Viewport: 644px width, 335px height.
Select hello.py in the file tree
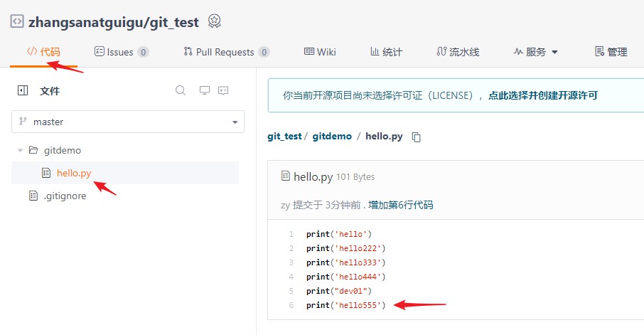tap(74, 173)
